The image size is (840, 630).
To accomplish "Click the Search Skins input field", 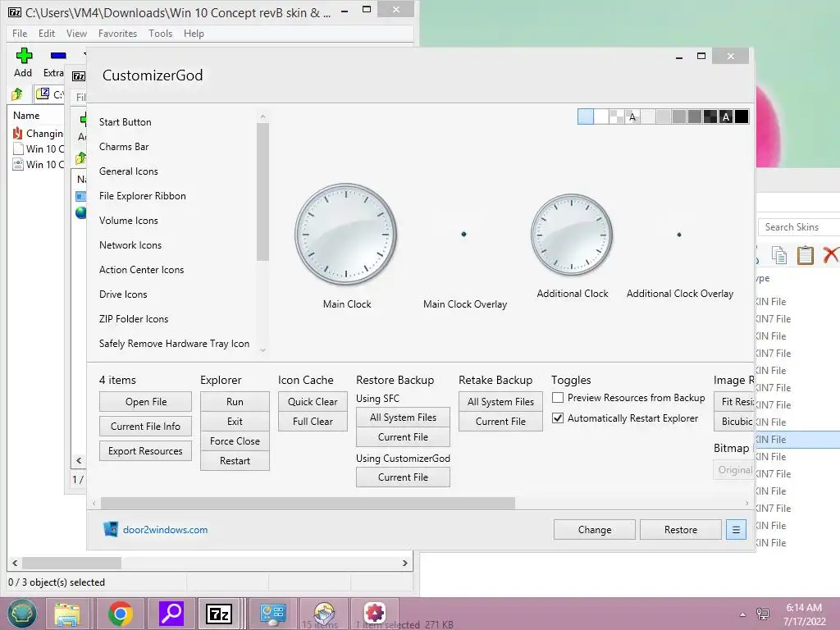I will pos(799,227).
